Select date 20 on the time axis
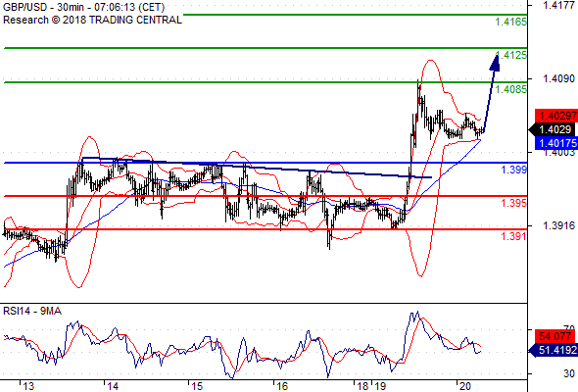The width and height of the screenshot is (578, 392). (x=465, y=386)
